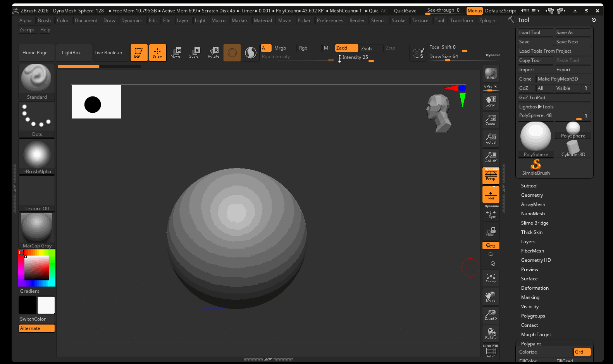Expand the Deformation subpalette

535,288
